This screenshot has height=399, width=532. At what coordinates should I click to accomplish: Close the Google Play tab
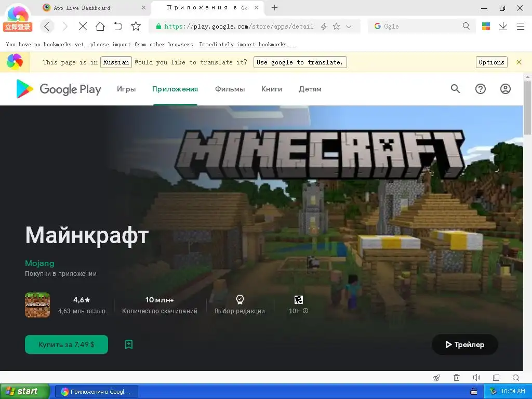257,7
